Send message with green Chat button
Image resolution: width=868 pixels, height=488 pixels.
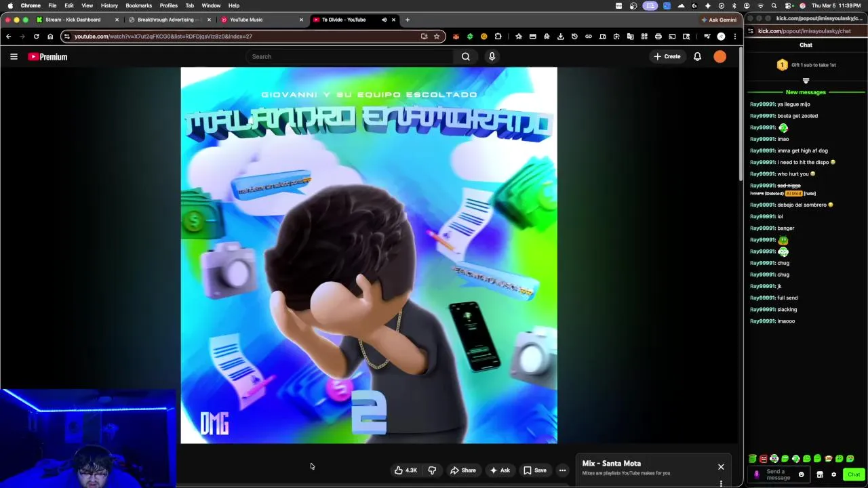tap(854, 474)
